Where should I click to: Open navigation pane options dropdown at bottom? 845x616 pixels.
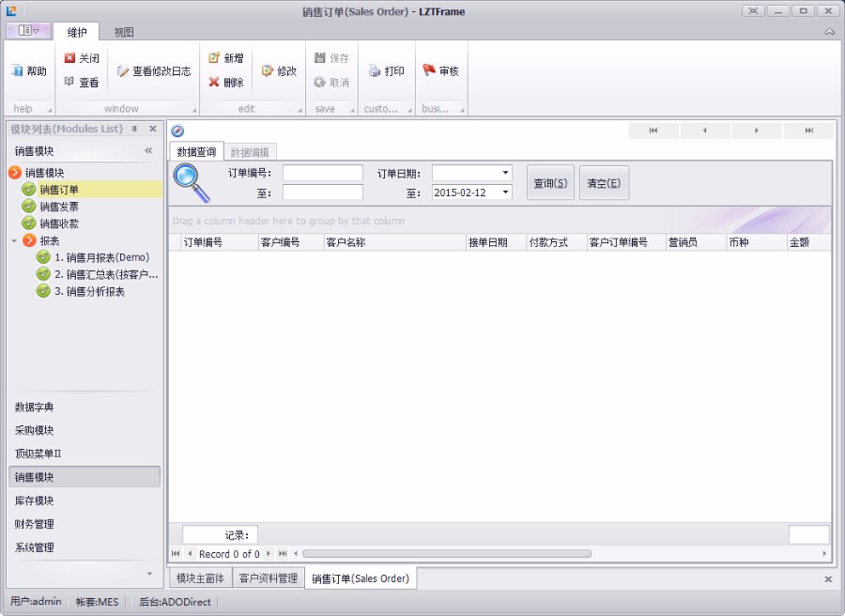(x=149, y=574)
